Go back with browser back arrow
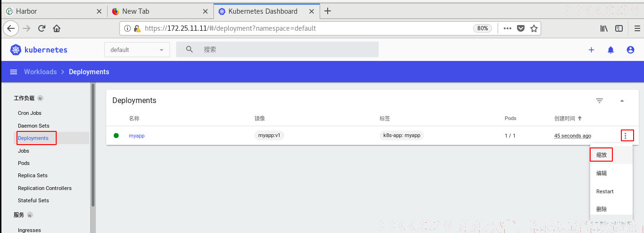 [11, 28]
